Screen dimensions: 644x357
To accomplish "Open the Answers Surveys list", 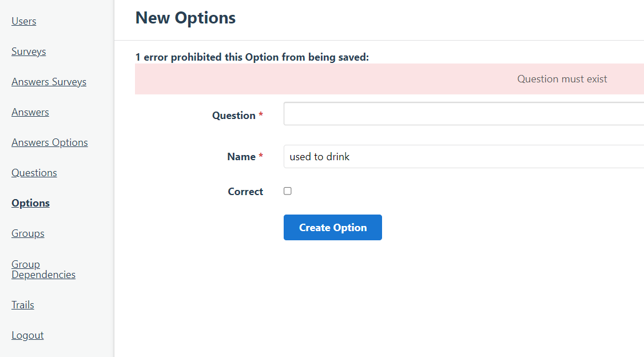I will tap(49, 82).
